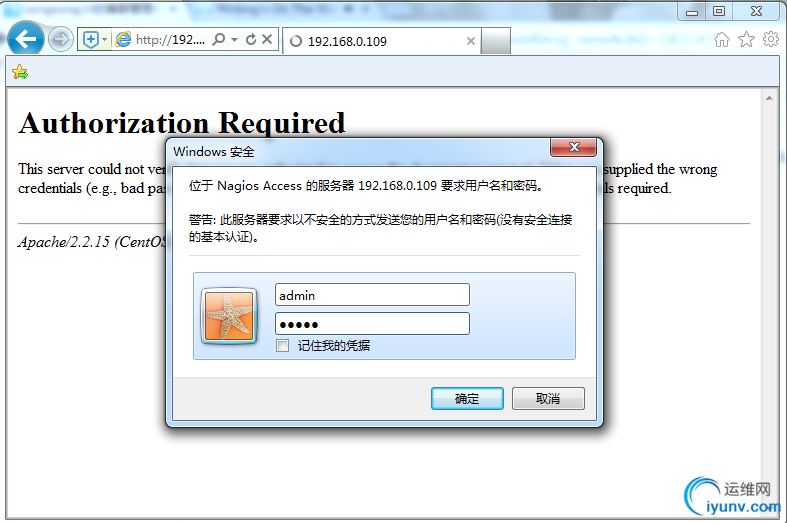Refresh the page with reload icon
Screen dimensions: 787x523
click(251, 39)
